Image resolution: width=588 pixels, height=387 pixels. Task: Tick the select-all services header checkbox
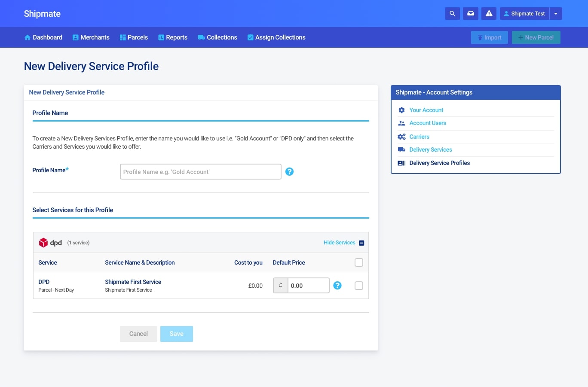click(x=359, y=262)
